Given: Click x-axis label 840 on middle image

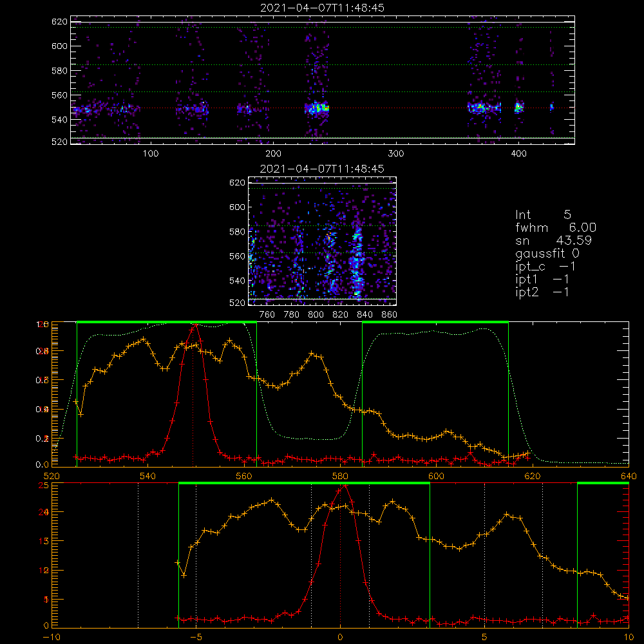Looking at the screenshot, I should point(365,315).
